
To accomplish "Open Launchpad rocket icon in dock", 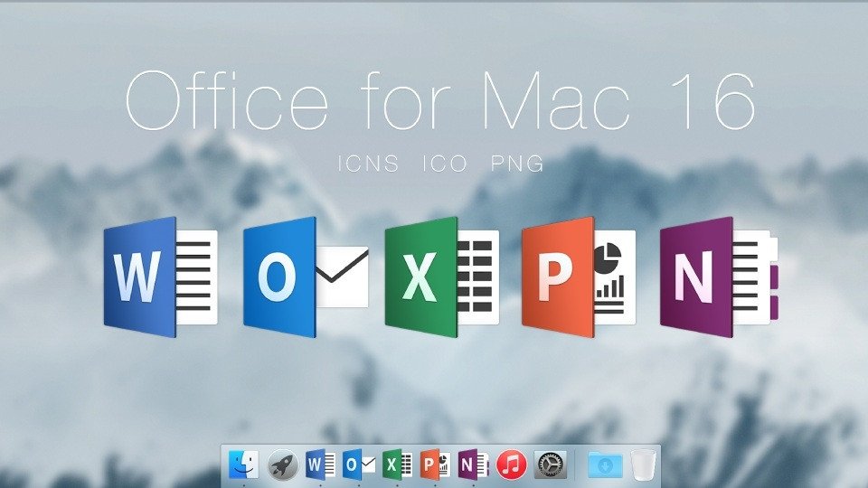I will [x=282, y=465].
